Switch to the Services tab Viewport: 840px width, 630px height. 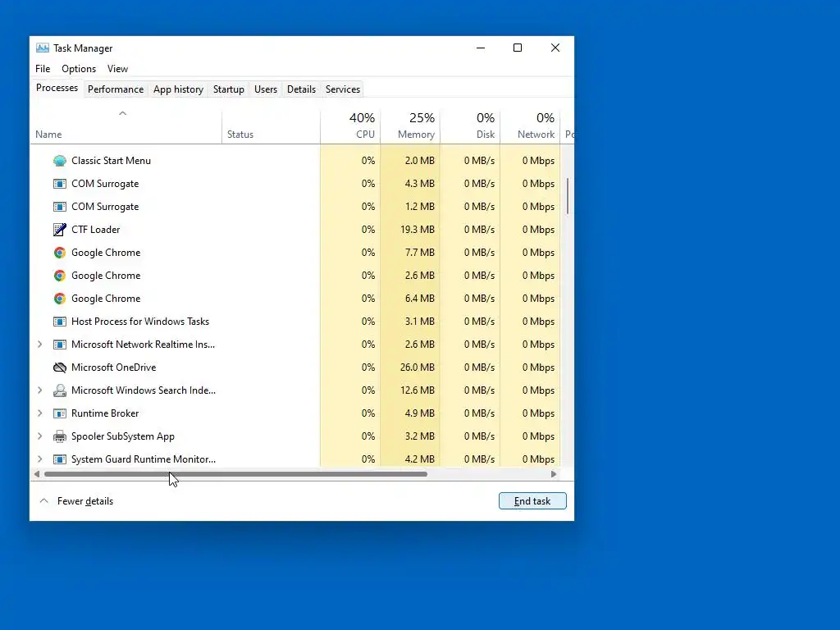point(343,89)
